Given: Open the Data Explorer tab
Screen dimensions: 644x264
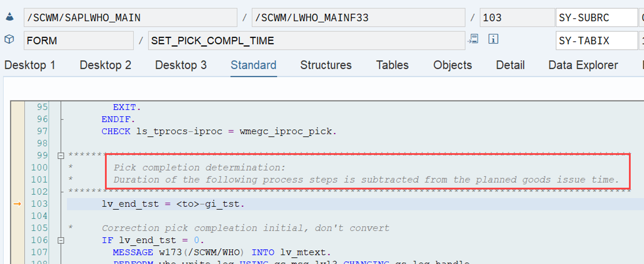Looking at the screenshot, I should [x=583, y=65].
